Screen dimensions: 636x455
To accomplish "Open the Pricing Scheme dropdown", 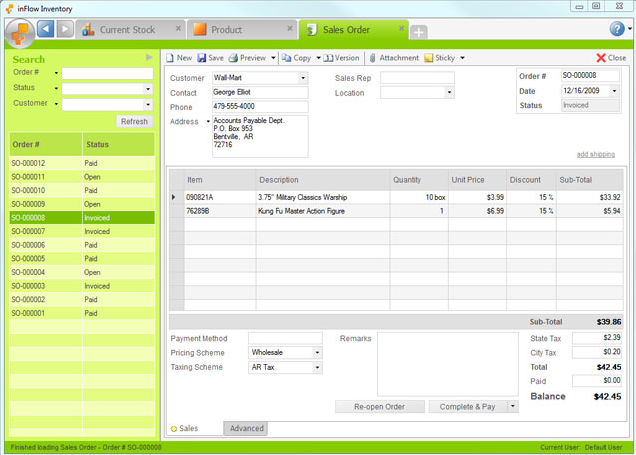I will coord(317,353).
